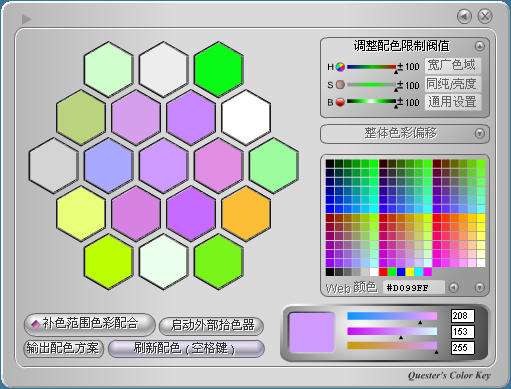Expand the 整体色彩偏移 panel
This screenshot has height=389, width=511.
479,133
